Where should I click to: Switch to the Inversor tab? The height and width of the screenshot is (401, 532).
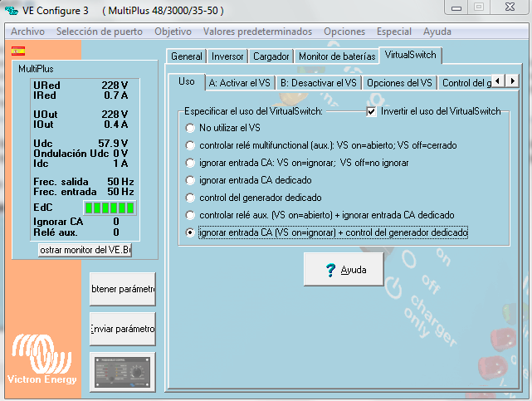227,56
